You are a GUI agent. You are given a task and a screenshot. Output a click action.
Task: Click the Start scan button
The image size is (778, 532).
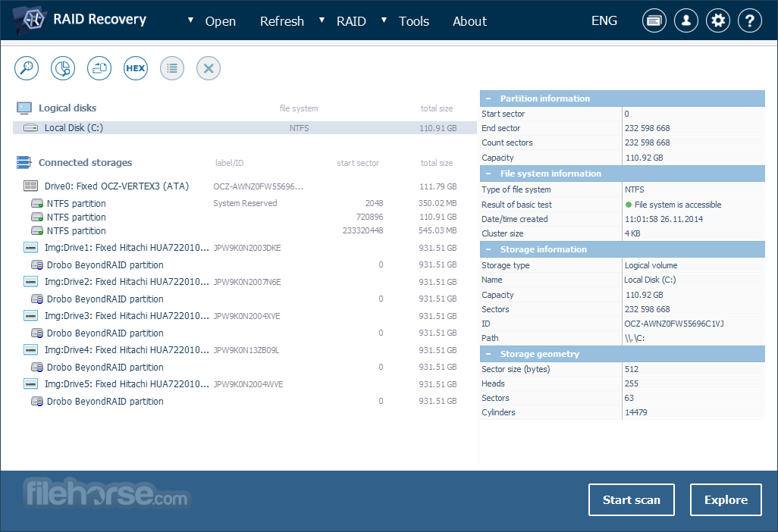[x=631, y=499]
